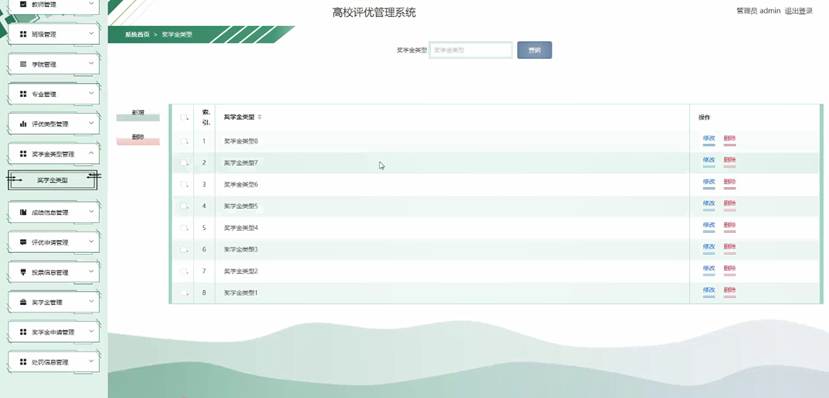Click 删除 for row 奖学金类型3
Screen dimensions: 829x398
730,247
